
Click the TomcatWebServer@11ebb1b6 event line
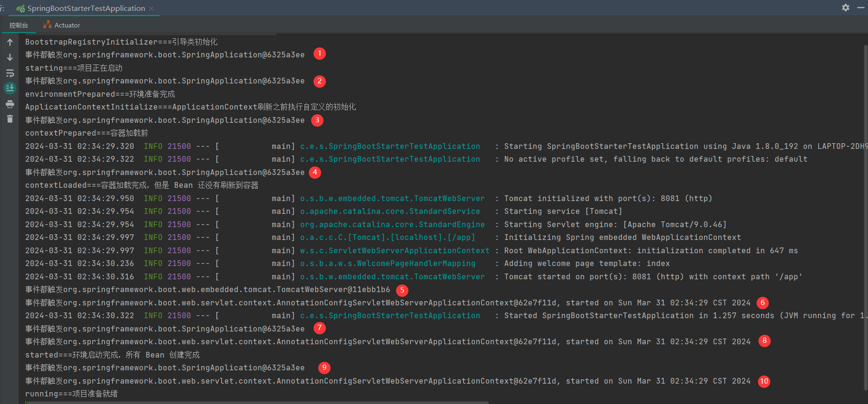click(208, 290)
